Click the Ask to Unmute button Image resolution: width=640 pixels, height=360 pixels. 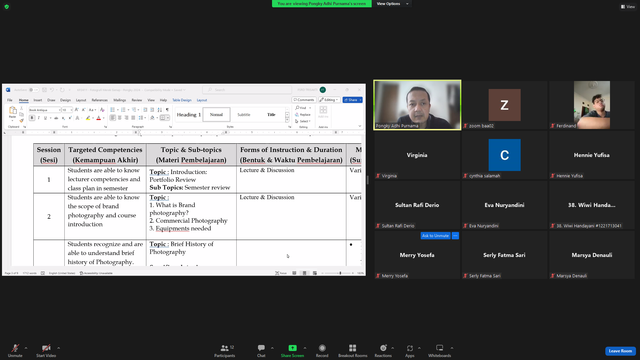point(435,236)
